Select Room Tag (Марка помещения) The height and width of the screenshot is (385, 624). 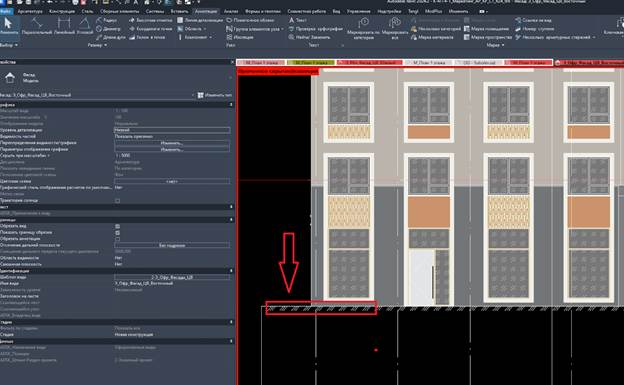486,29
